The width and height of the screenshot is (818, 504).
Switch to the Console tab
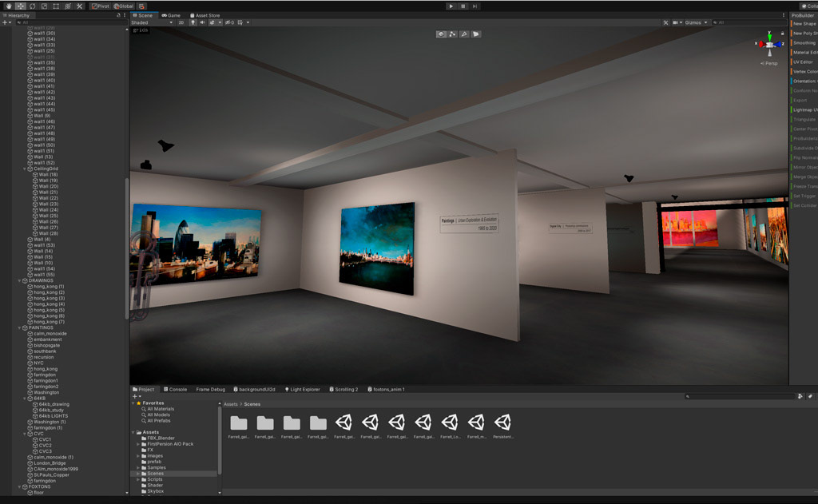point(175,389)
